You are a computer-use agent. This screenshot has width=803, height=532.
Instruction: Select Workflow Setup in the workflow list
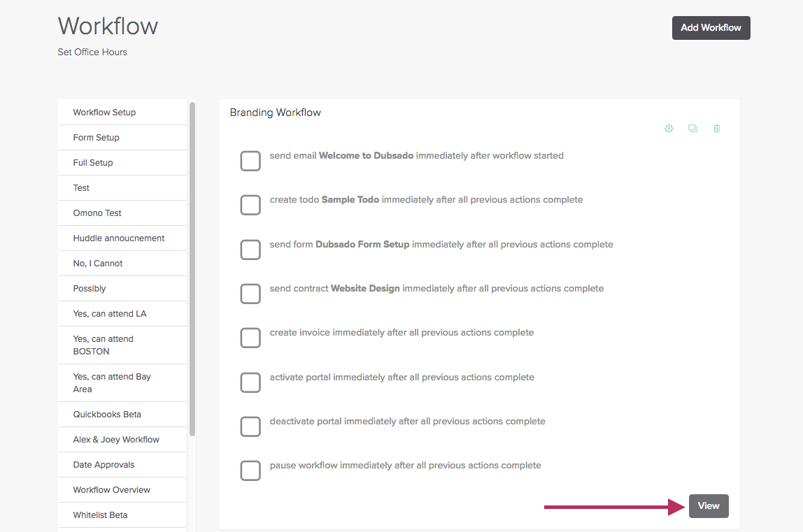click(105, 113)
